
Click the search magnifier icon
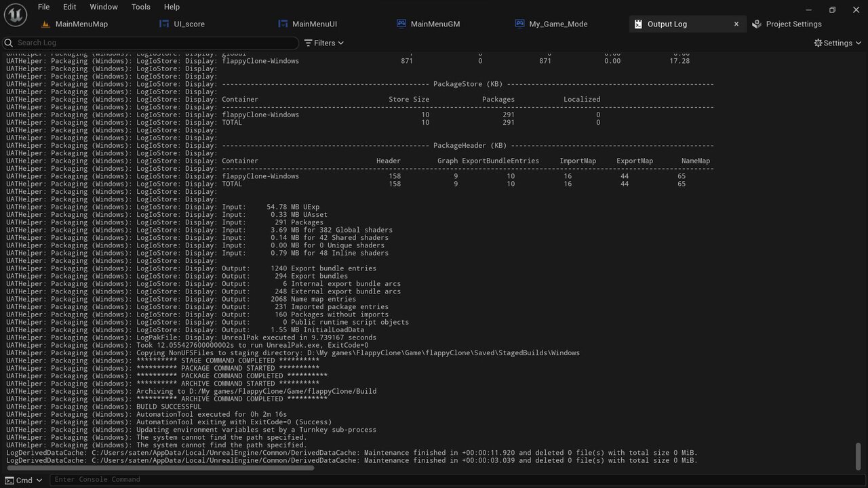(x=9, y=43)
